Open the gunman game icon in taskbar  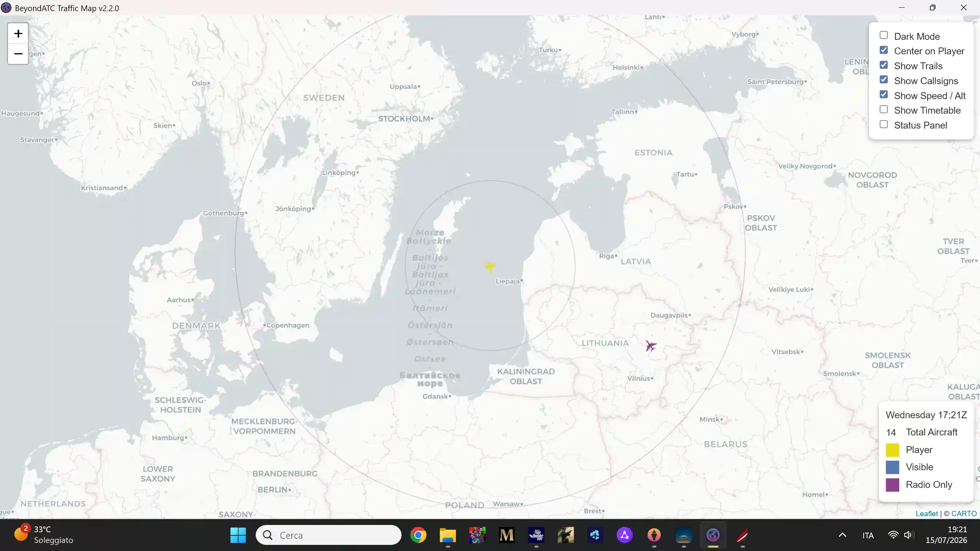tap(565, 535)
